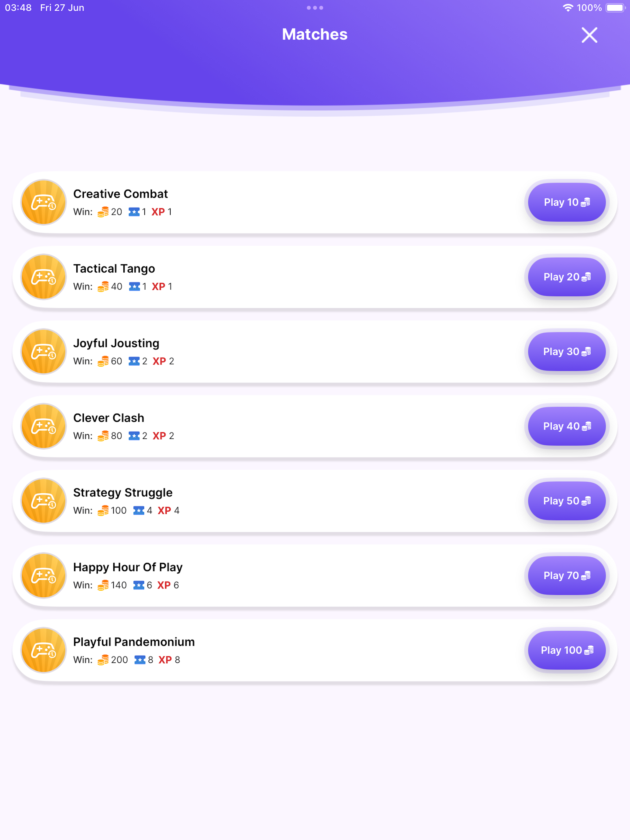Play Creative Combat for 10 coins

[x=567, y=202]
